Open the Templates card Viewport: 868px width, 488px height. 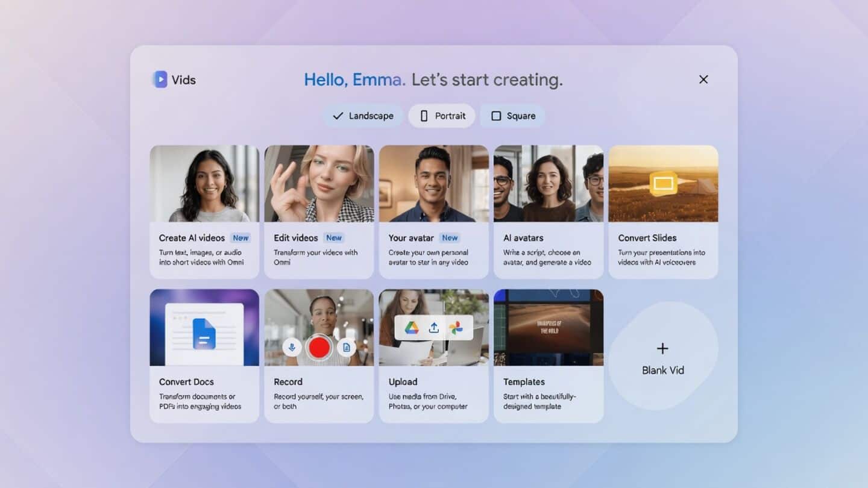[x=549, y=356]
